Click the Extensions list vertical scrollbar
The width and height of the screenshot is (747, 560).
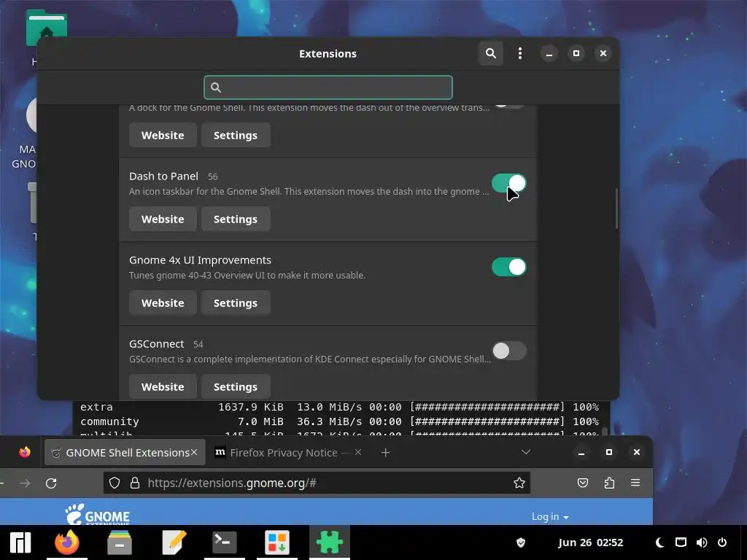tap(616, 209)
